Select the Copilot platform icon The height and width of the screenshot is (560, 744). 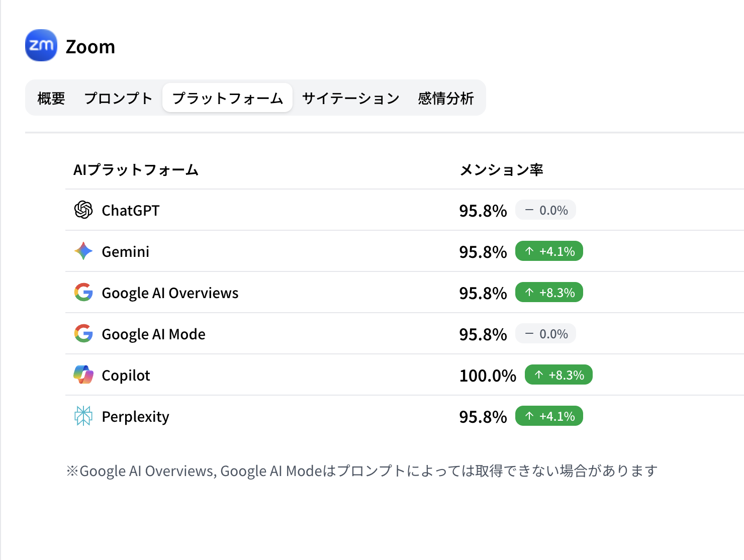[x=83, y=375]
